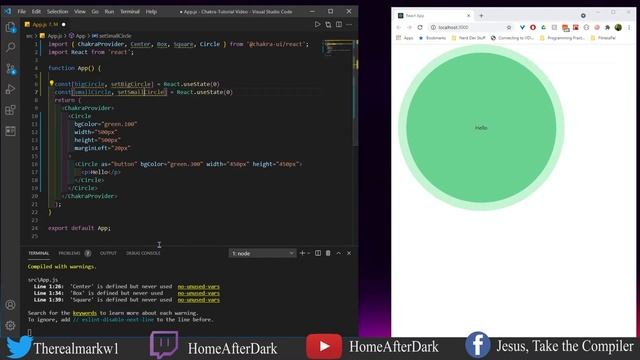Split the terminal panel

[318, 253]
